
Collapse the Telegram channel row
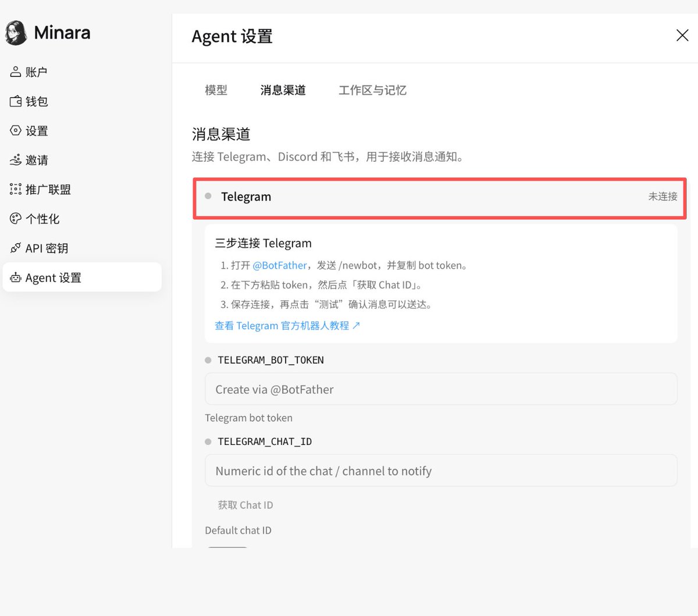pos(440,198)
